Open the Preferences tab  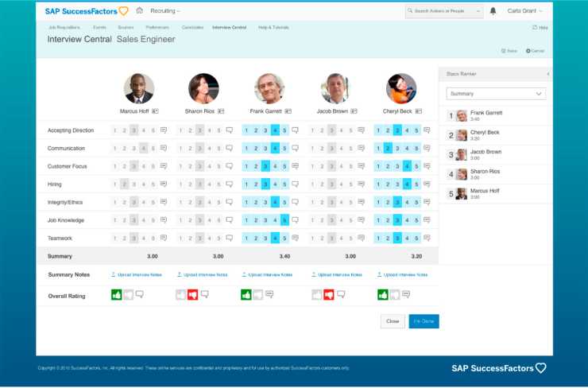[x=157, y=27]
